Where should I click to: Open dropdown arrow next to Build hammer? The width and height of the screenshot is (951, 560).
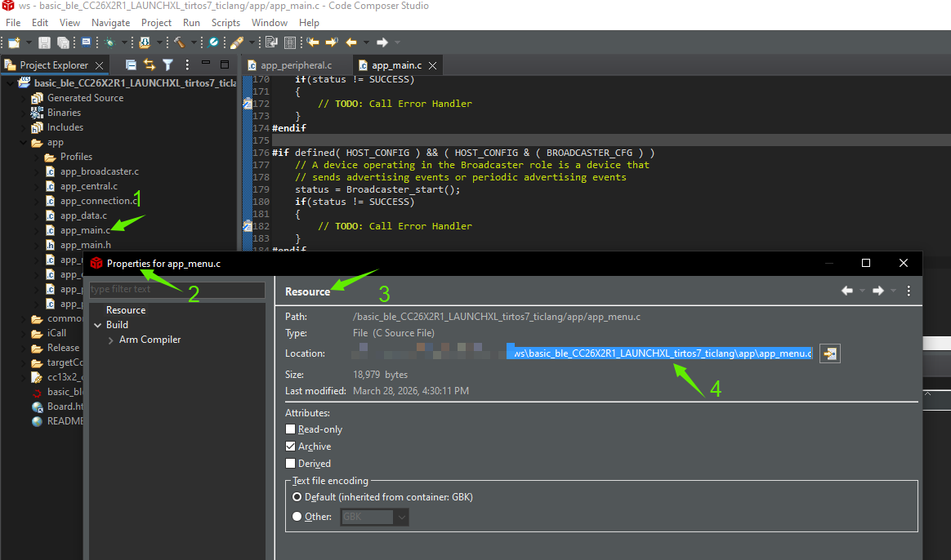click(194, 42)
